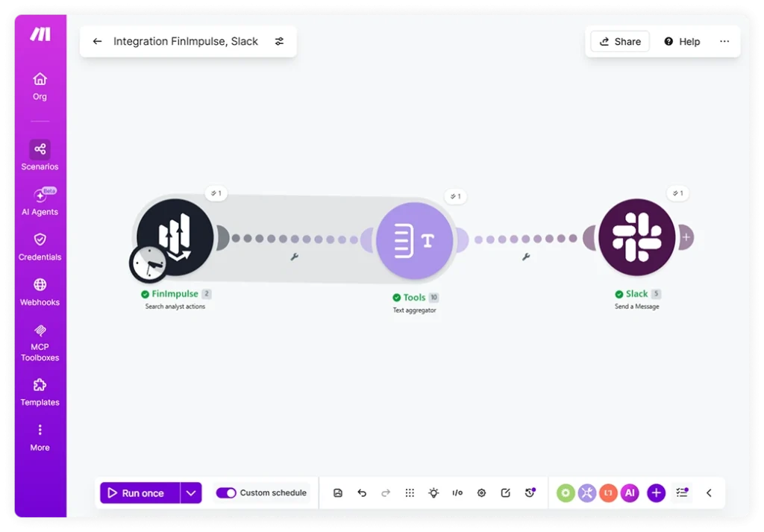The width and height of the screenshot is (764, 532).
Task: Select the Slack module
Action: [x=637, y=237]
